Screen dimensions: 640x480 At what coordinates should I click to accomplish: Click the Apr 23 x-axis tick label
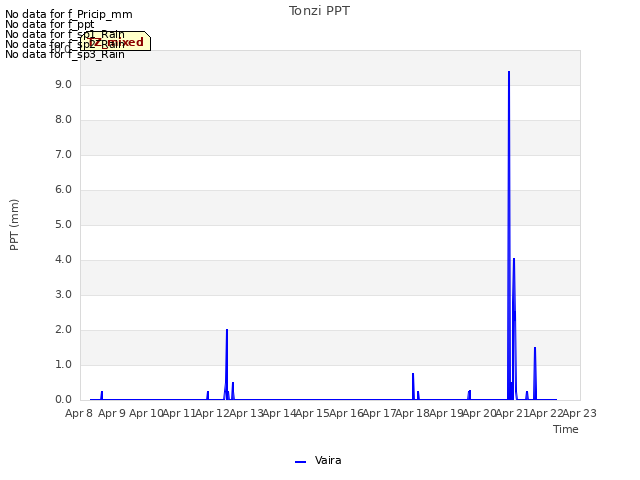pos(580,413)
